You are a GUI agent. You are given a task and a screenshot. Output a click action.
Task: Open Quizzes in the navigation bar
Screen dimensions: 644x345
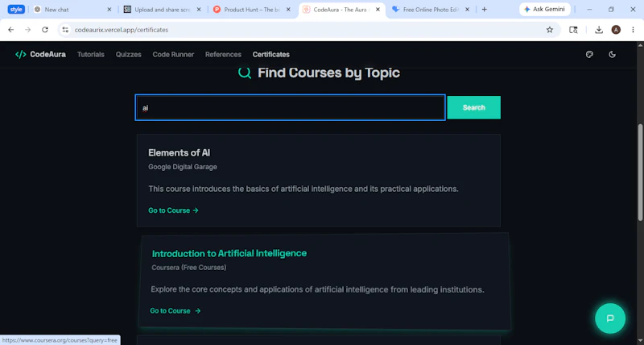129,54
